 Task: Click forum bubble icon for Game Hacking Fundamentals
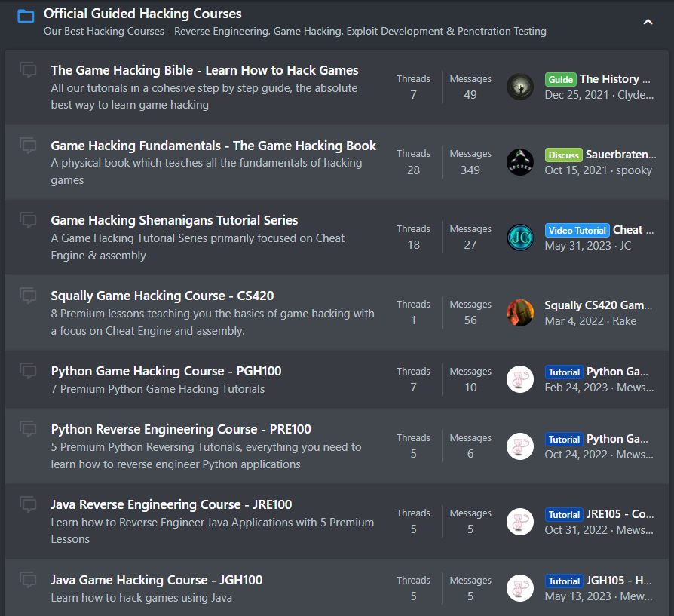tap(28, 146)
